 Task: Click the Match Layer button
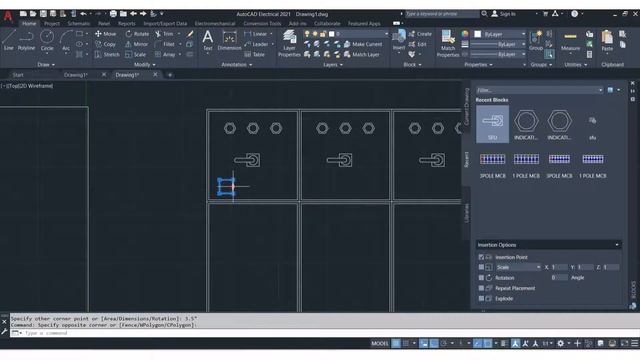(x=362, y=54)
